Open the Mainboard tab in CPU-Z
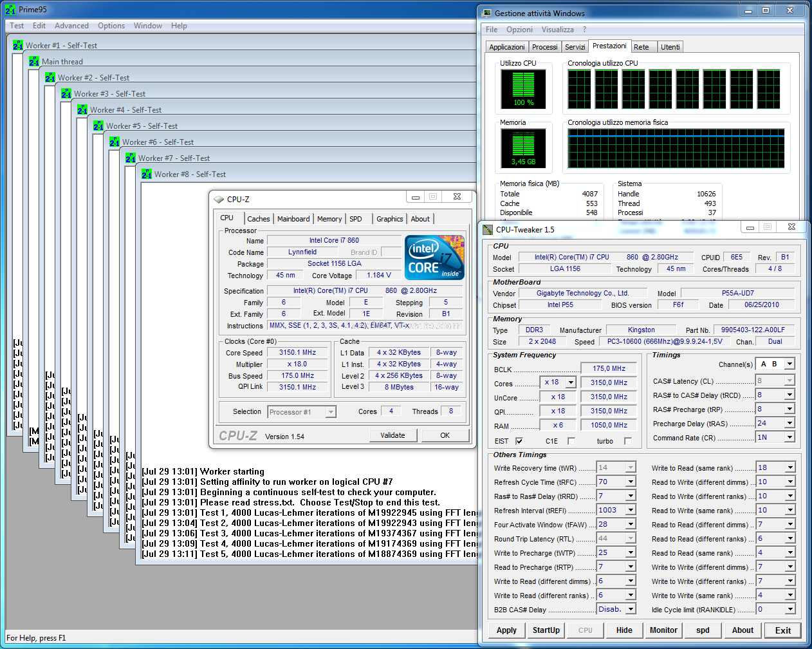Viewport: 812px width, 649px height. [x=293, y=219]
